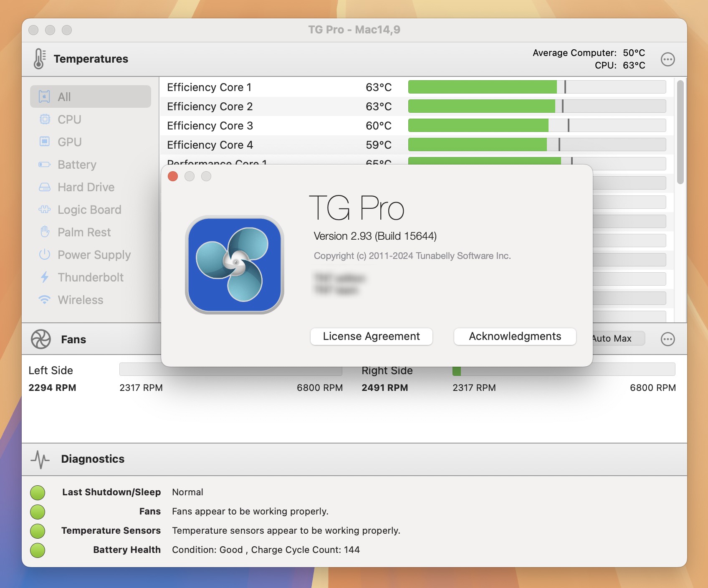This screenshot has height=588, width=708.
Task: Click the Power Supply icon in sidebar
Action: (x=44, y=254)
